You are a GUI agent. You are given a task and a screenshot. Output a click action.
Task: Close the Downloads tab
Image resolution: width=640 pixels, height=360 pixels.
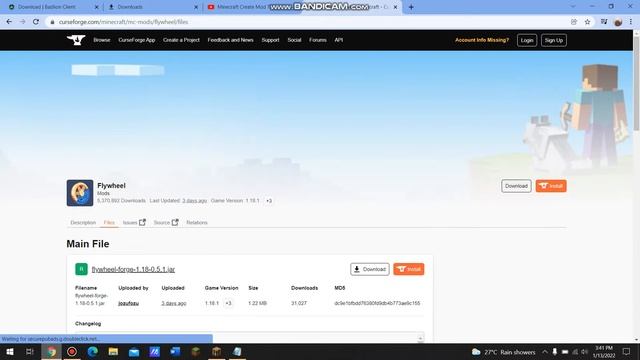(196, 7)
